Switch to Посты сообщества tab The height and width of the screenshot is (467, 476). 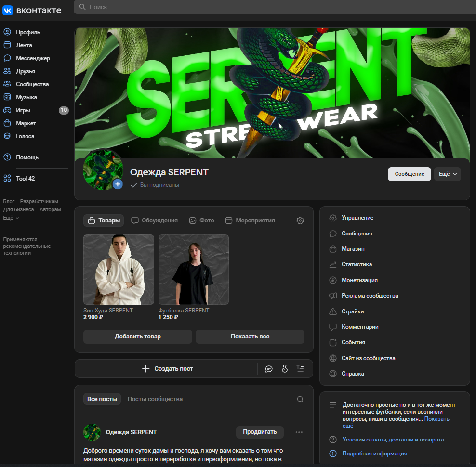pos(155,399)
